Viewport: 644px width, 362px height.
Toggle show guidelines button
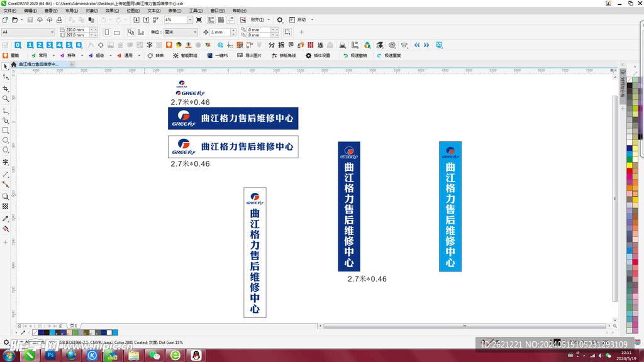(231, 19)
